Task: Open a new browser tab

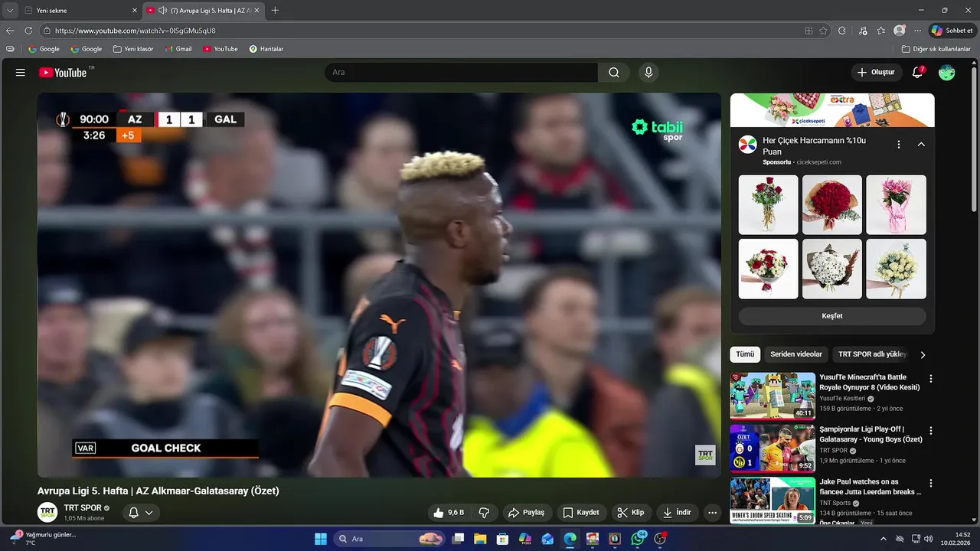Action: (275, 10)
